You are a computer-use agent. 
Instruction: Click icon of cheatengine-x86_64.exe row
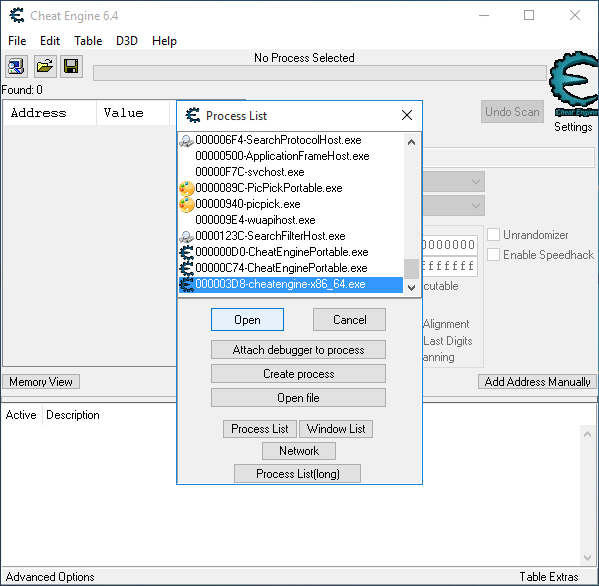[186, 285]
